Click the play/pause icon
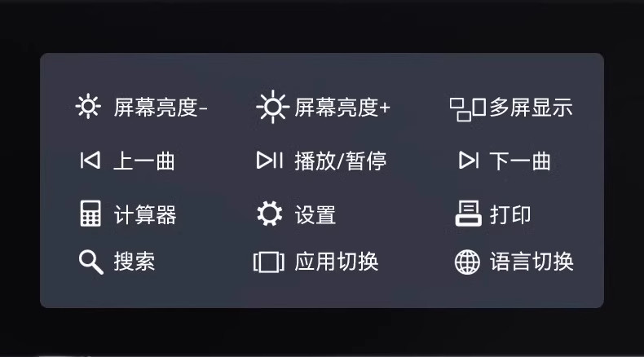 click(270, 161)
